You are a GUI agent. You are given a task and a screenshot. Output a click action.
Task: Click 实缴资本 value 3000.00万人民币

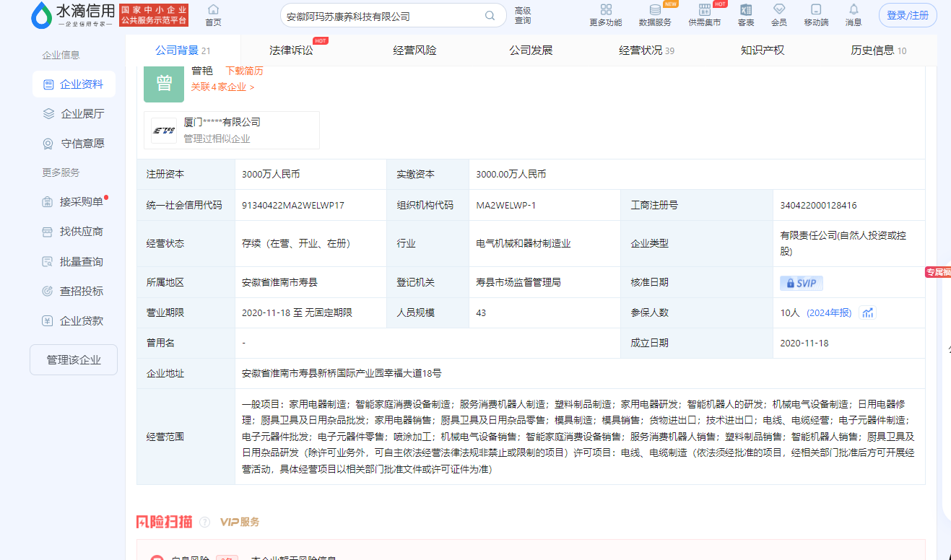click(511, 174)
